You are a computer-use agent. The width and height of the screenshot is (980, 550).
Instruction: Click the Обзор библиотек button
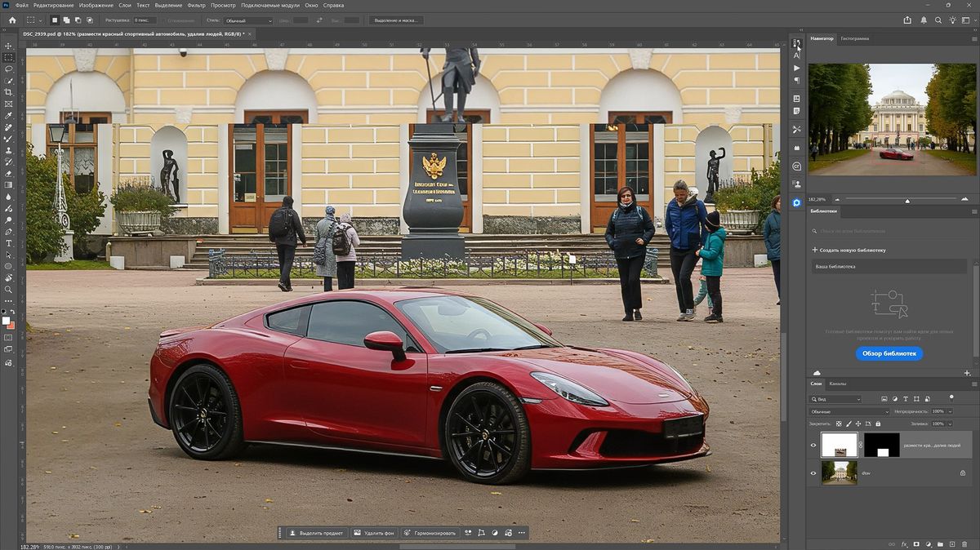pos(892,353)
